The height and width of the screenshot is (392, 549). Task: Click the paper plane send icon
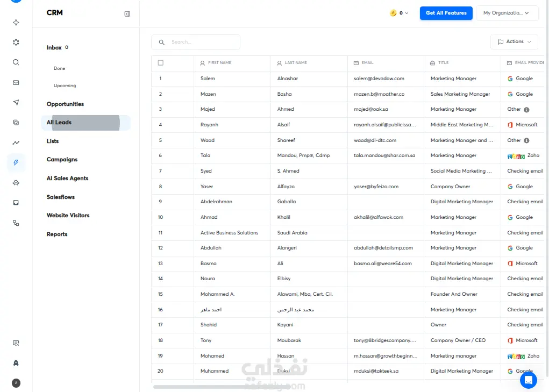[16, 102]
